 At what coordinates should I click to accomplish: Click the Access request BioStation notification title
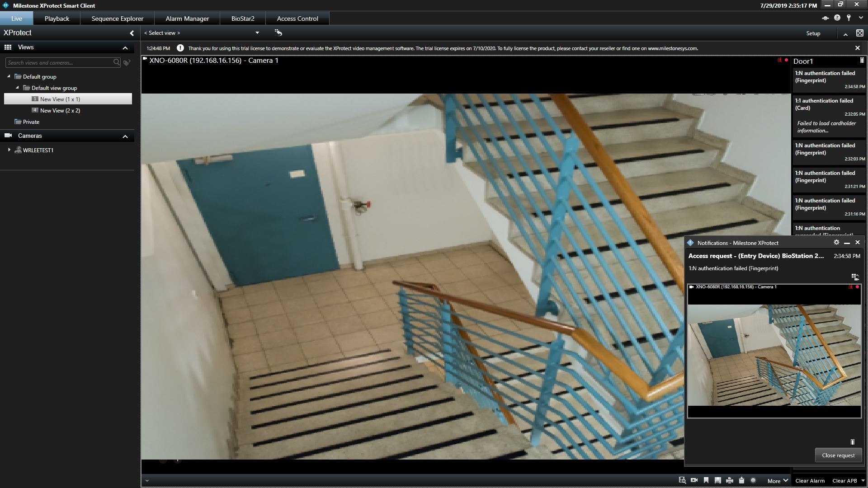click(756, 256)
